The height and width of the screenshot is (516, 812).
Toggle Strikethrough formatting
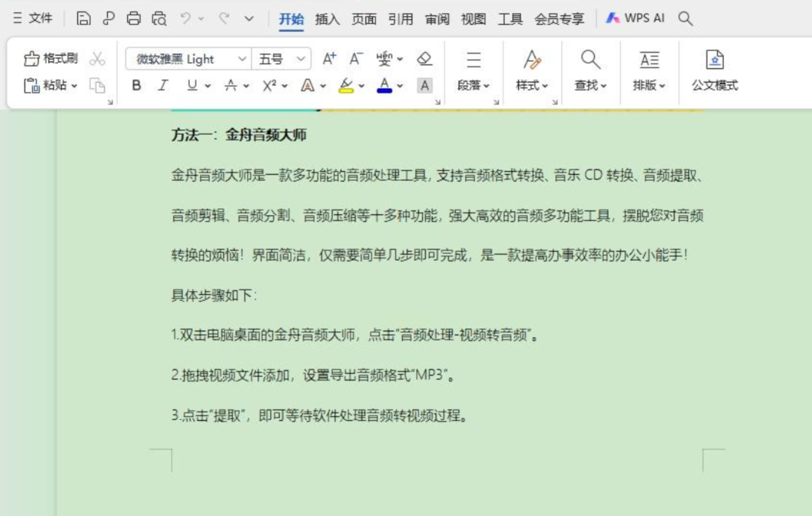230,86
